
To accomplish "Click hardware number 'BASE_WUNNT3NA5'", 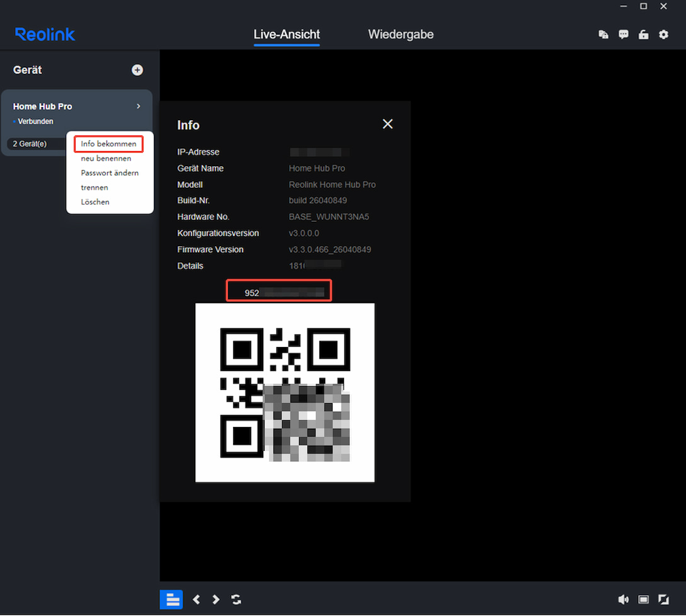I will [329, 217].
